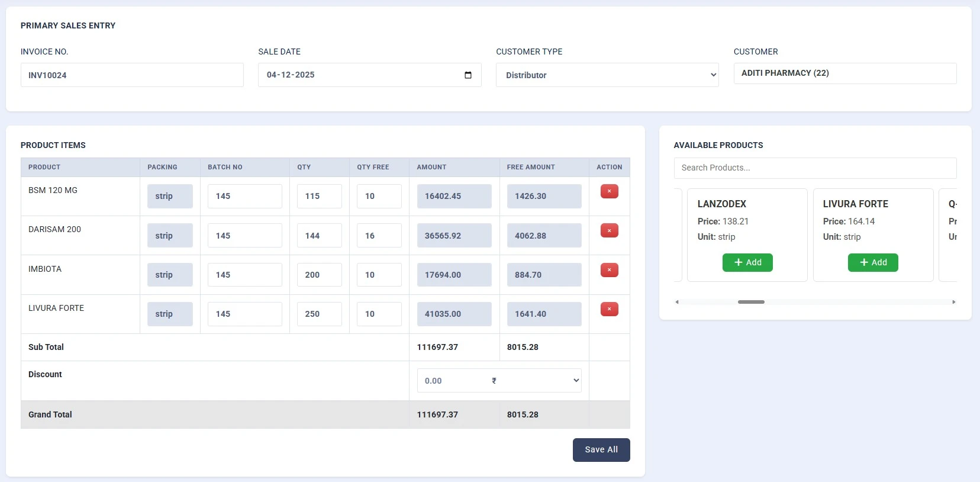
Task: Click LIVURA FORTE price 164.14
Action: coord(849,221)
